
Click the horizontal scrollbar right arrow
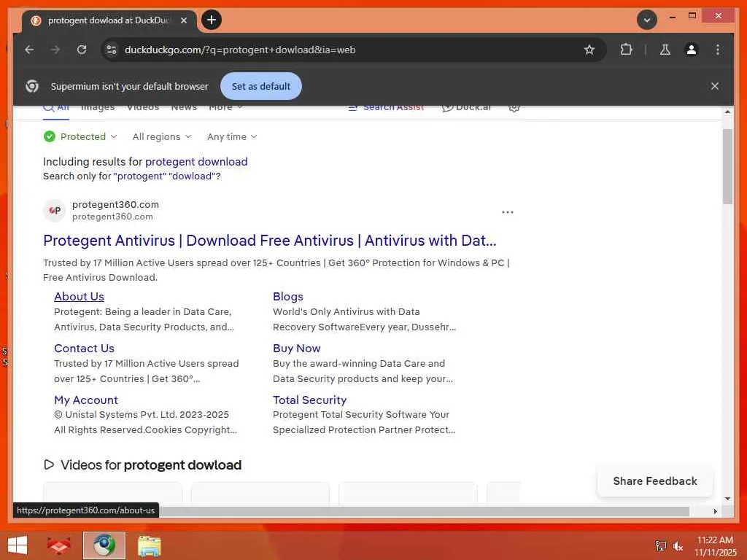click(x=715, y=511)
